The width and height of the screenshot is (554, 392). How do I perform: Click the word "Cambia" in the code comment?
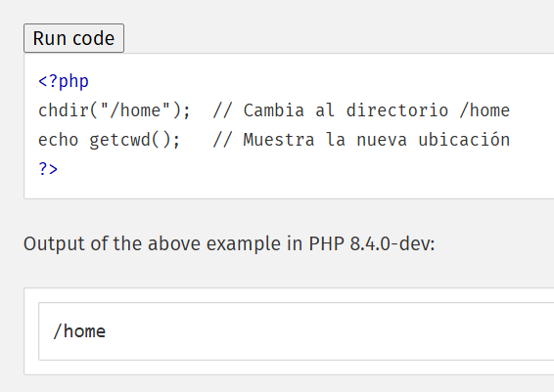tap(273, 110)
